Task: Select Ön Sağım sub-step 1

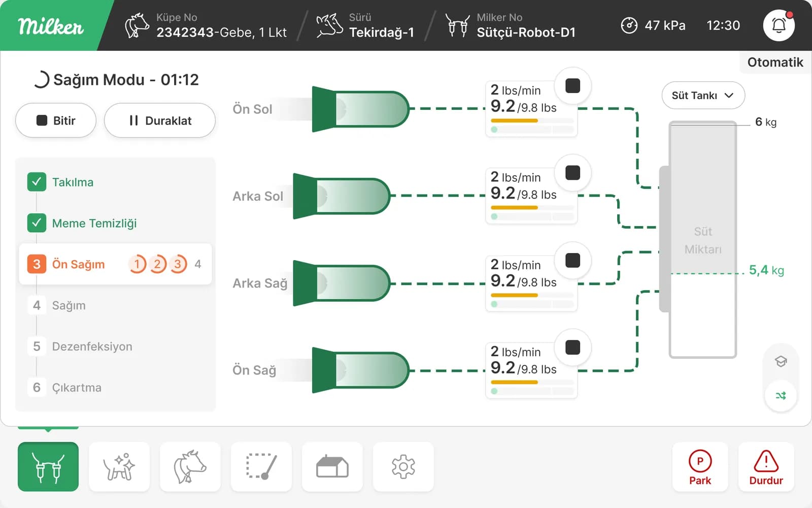Action: click(137, 264)
